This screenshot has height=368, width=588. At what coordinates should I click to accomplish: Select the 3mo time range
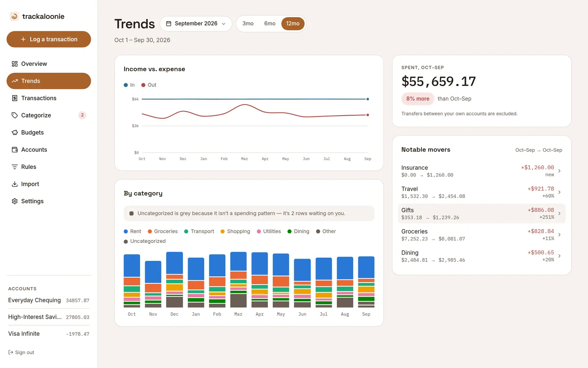tap(248, 24)
